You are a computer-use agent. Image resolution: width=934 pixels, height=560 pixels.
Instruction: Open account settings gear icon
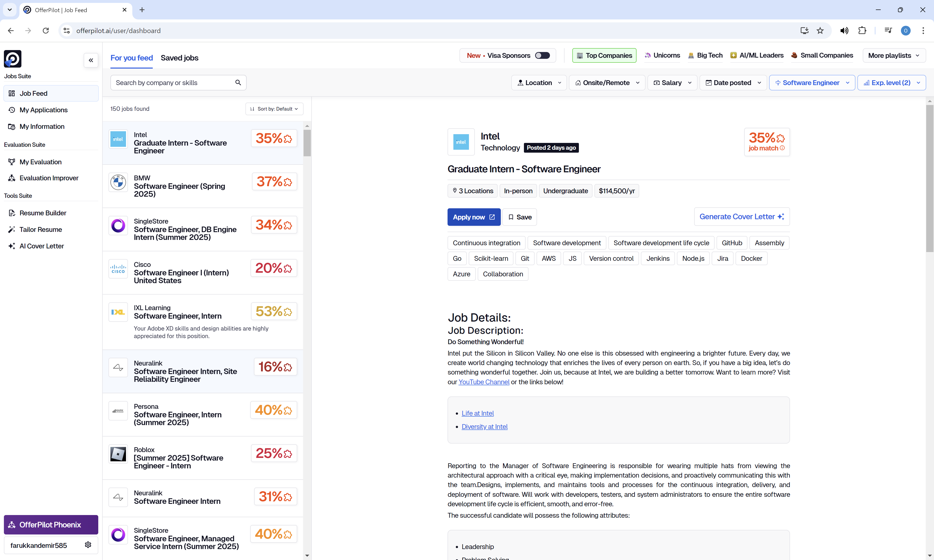pyautogui.click(x=88, y=545)
